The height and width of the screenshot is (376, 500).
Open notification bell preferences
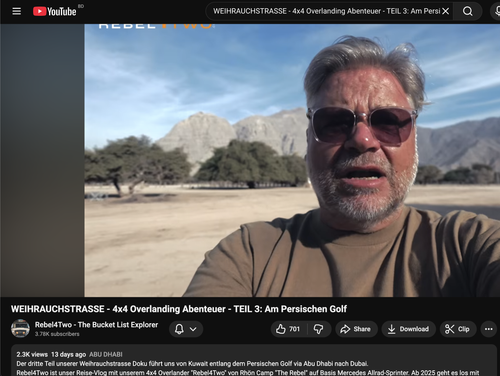pos(179,329)
